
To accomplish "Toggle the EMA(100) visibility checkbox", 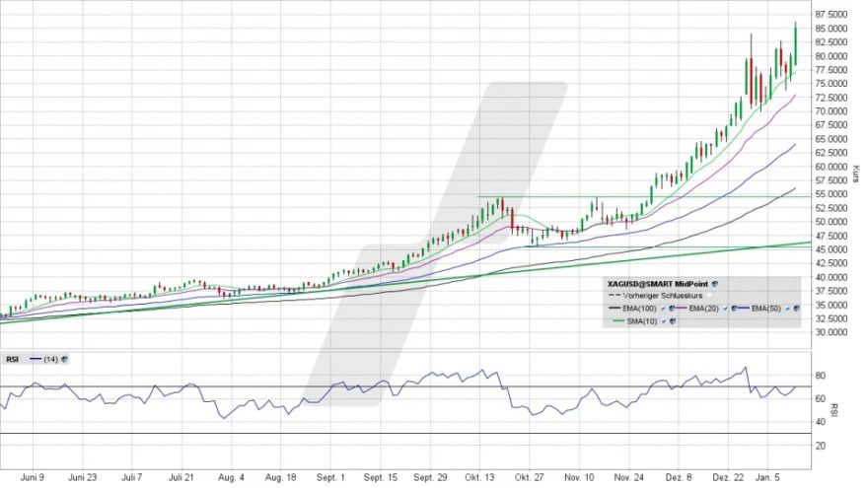I will (x=662, y=309).
